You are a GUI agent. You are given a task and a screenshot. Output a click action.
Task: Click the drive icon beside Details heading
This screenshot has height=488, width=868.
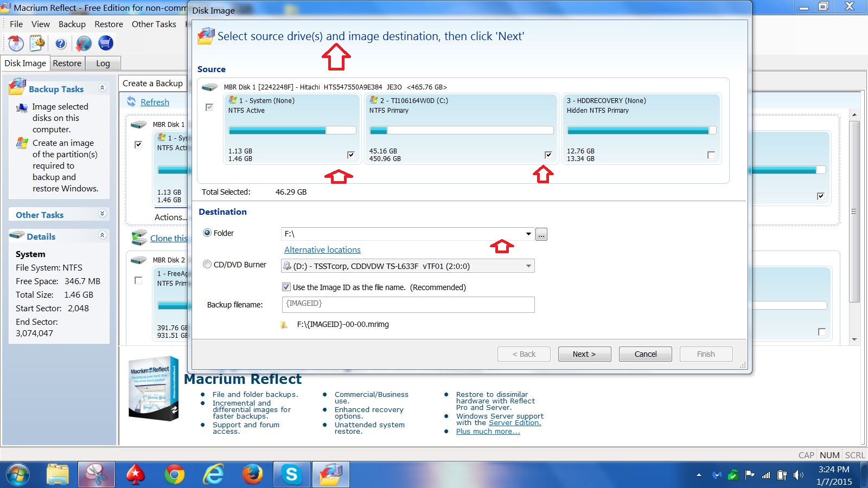point(17,235)
